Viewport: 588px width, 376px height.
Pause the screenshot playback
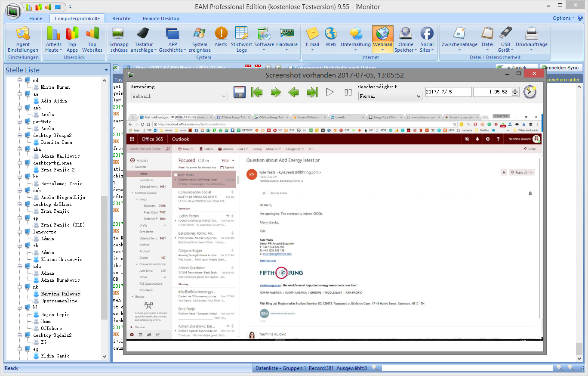click(348, 92)
